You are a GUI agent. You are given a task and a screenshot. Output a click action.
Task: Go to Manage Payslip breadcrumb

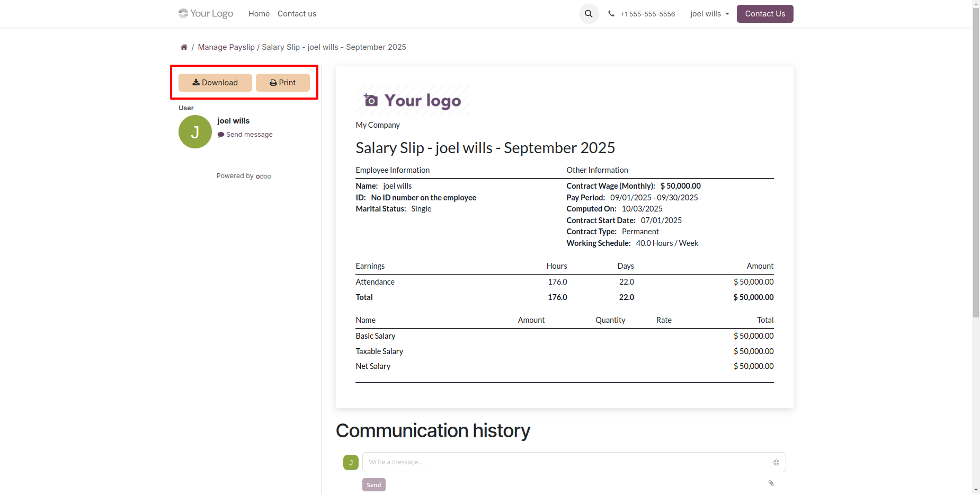226,47
